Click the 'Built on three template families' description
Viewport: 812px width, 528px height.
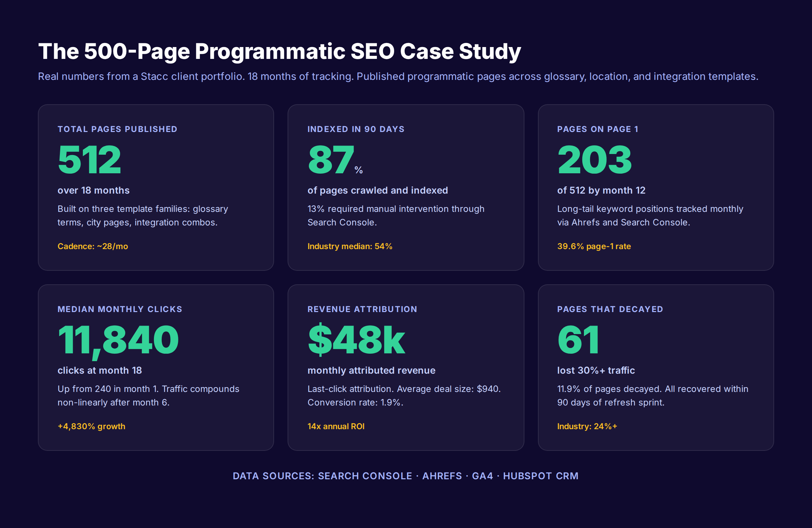[143, 216]
